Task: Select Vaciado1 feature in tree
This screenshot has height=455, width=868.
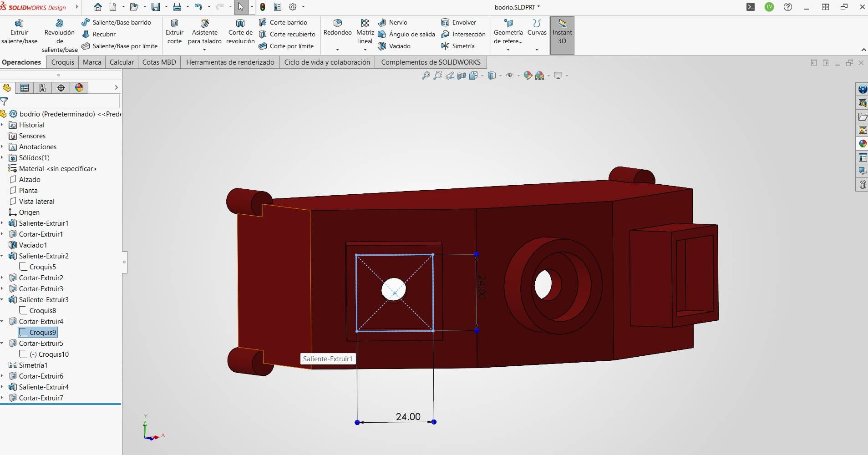Action: [x=28, y=245]
